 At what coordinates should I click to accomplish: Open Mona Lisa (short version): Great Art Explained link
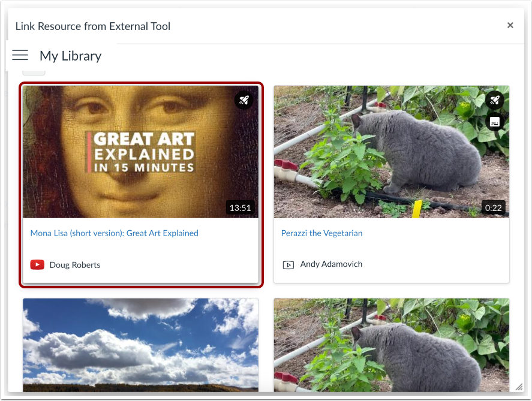click(115, 233)
